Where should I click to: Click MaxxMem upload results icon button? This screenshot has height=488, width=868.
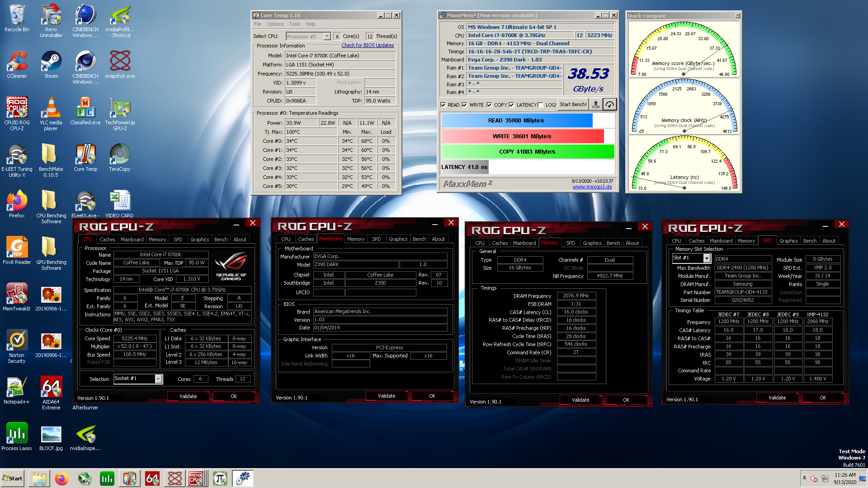(596, 104)
